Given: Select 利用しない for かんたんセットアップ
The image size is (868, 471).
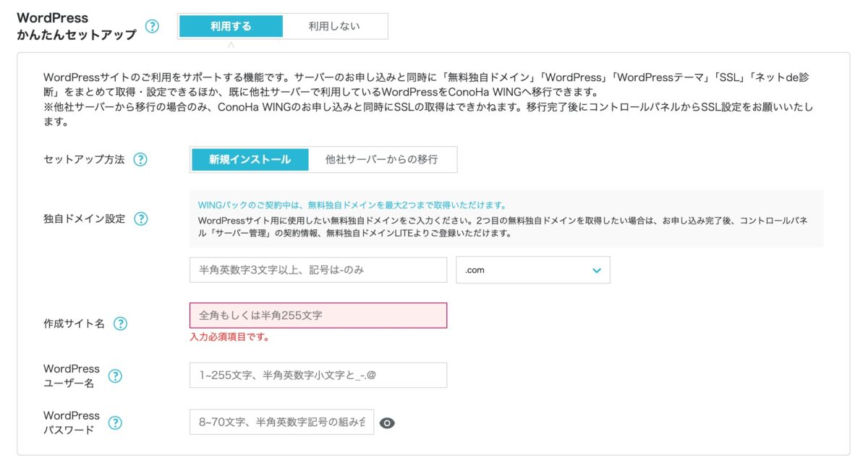Looking at the screenshot, I should 334,26.
